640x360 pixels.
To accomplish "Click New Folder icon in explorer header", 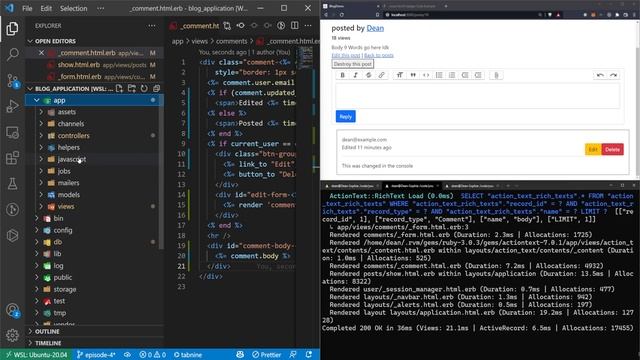I will pos(132,89).
